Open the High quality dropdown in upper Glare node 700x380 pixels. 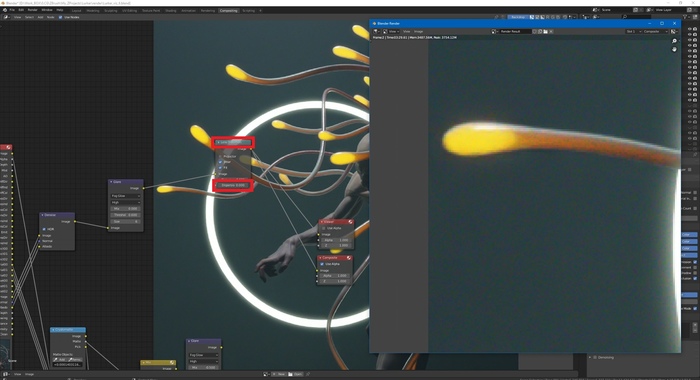point(125,202)
